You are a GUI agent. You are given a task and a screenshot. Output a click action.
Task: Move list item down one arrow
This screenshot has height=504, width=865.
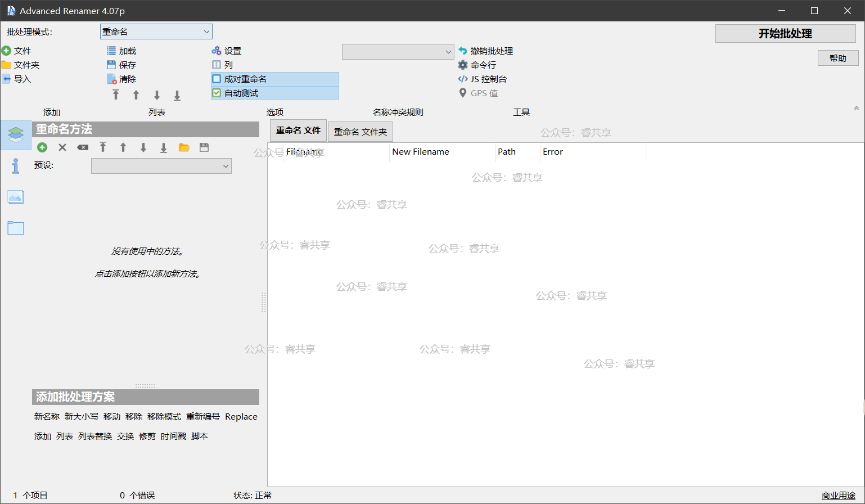pos(157,95)
